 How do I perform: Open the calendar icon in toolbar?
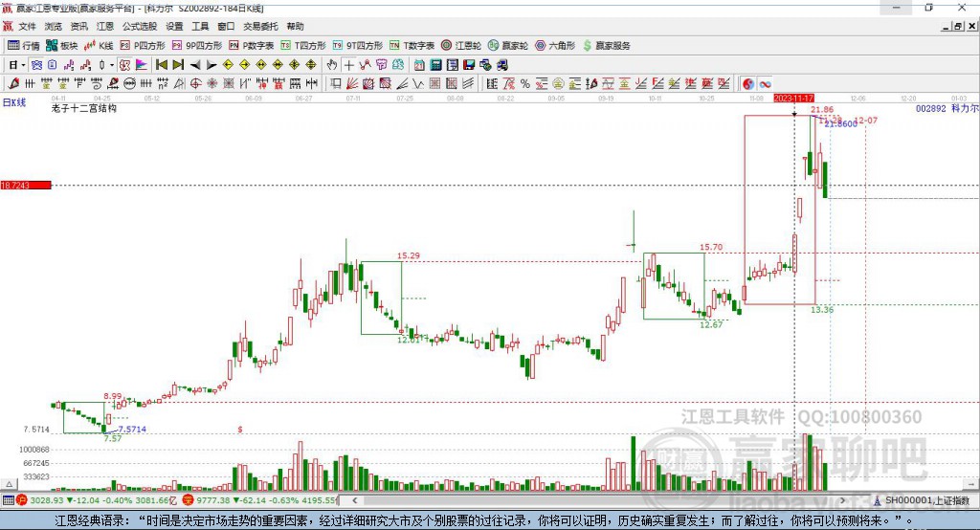419,65
